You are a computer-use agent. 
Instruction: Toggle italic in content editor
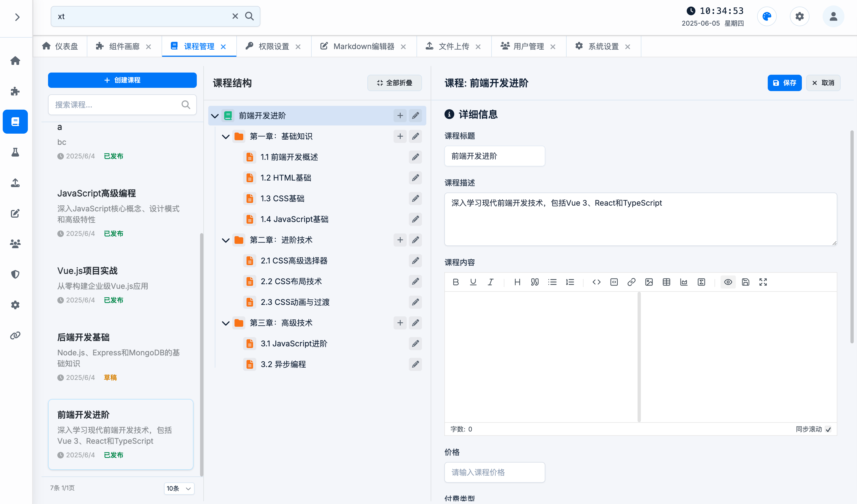tap(490, 282)
